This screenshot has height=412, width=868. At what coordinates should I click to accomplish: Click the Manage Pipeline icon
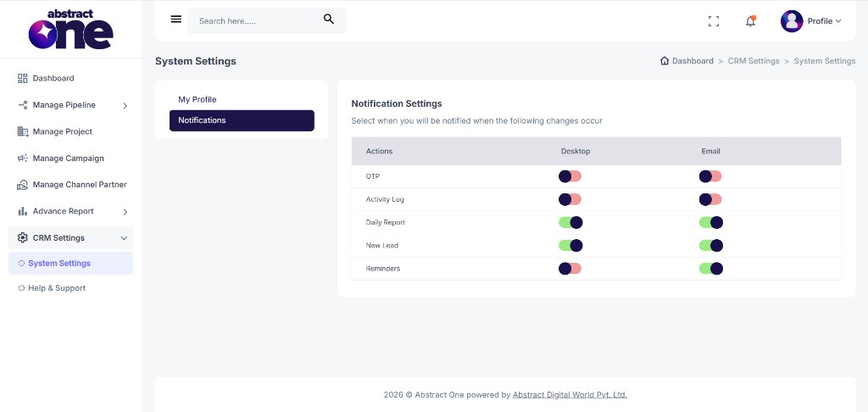click(x=23, y=104)
